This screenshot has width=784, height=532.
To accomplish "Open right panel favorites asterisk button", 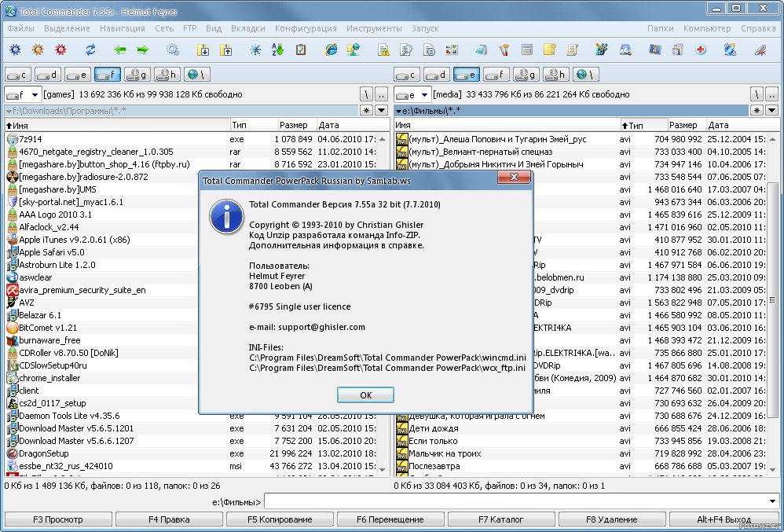I will coord(757,111).
